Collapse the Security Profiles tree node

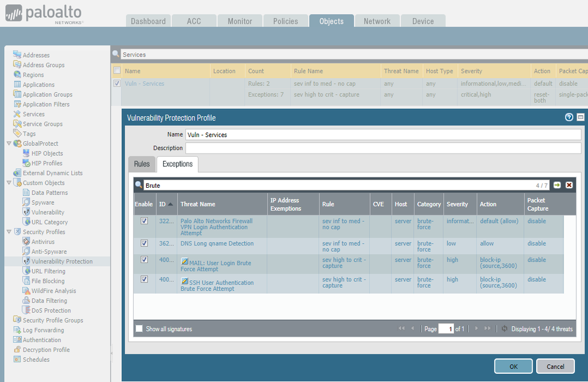(9, 232)
